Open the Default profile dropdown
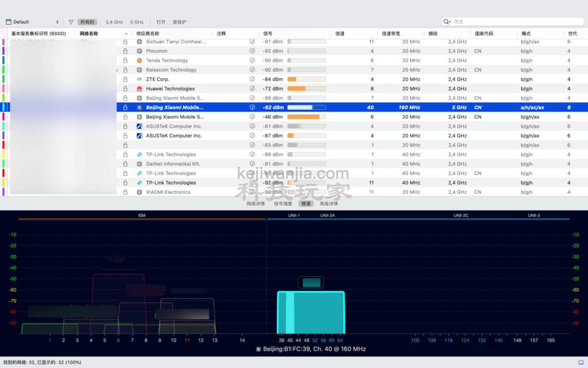The height and width of the screenshot is (368, 588). point(33,22)
